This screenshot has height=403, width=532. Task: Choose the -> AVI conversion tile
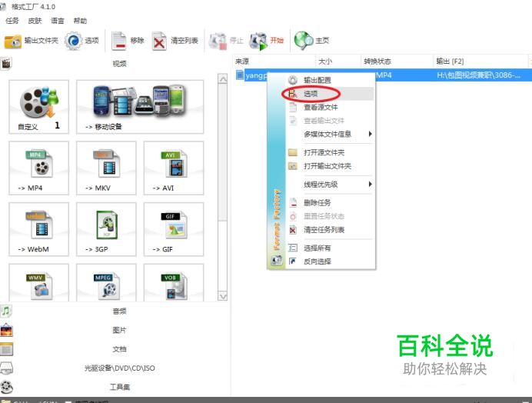click(x=174, y=168)
